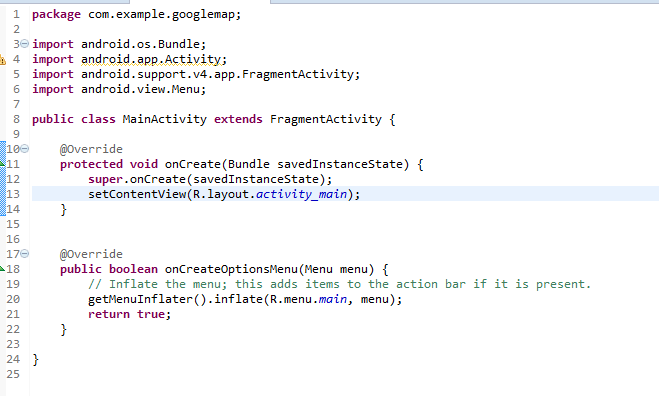Viewport: 659px width, 396px height.
Task: Place cursor on FragmentActivity in class declaration
Action: pyautogui.click(x=326, y=119)
